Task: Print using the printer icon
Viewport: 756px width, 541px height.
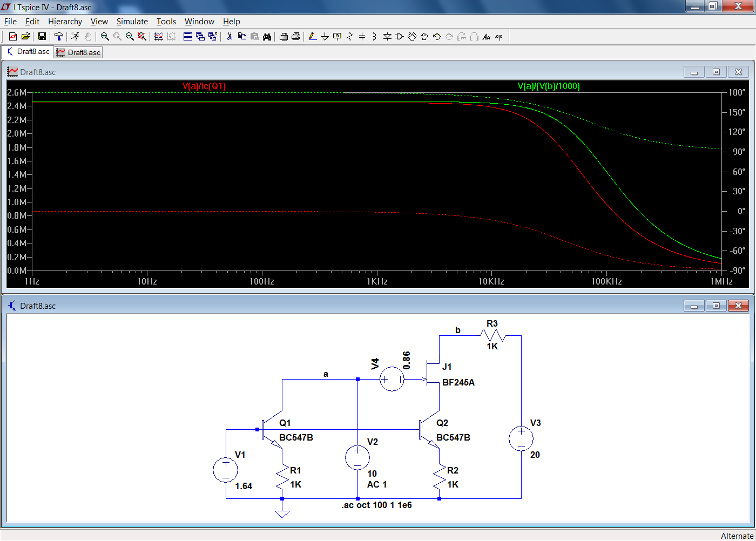Action: (296, 36)
